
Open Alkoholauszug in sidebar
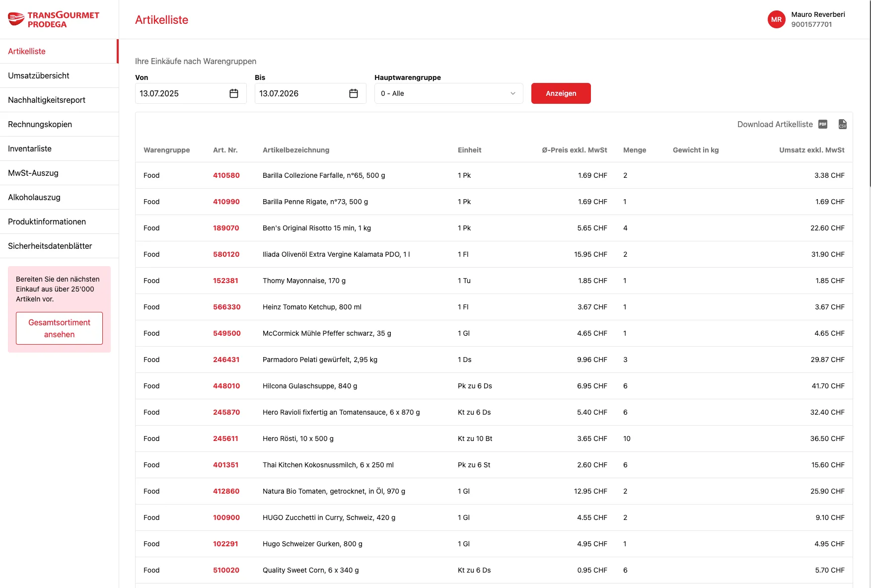(x=59, y=197)
